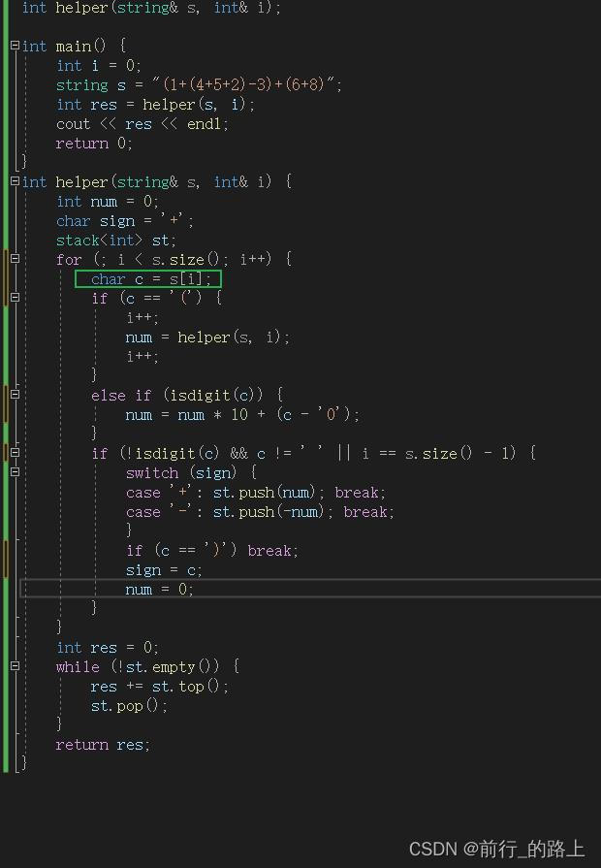Click the 'for (; i < s.size(); i++)' line
The image size is (601, 868).
coord(174,259)
